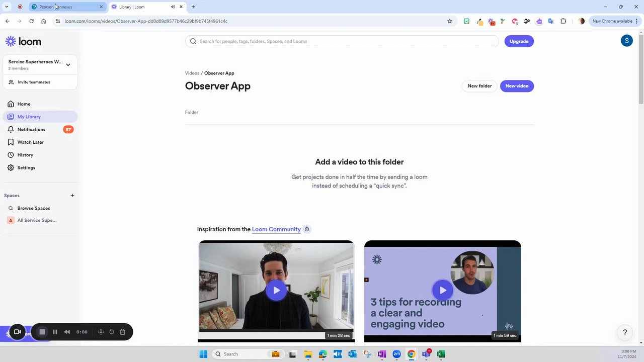Screen dimensions: 644x362
Task: Open Microsoft Edge from taskbar
Action: point(323,354)
